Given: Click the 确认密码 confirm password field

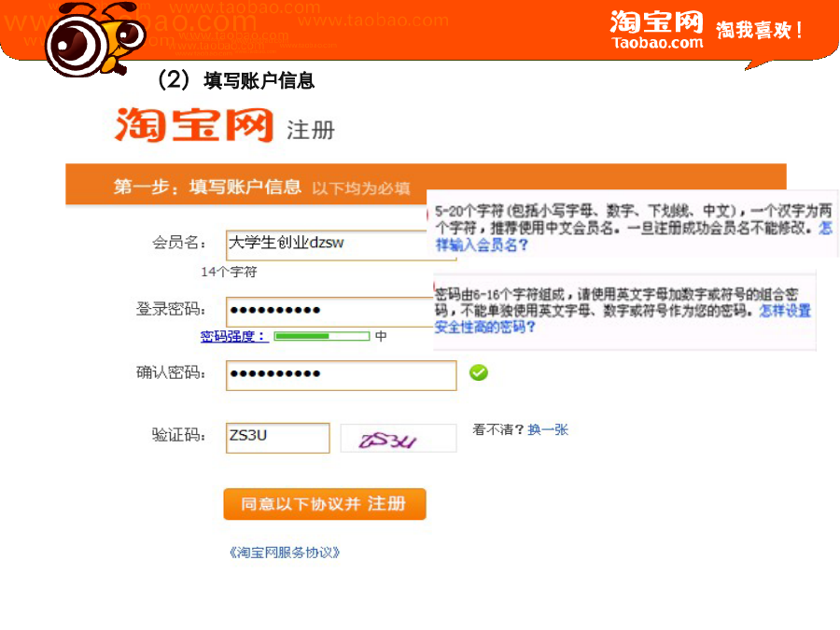Looking at the screenshot, I should 342,375.
